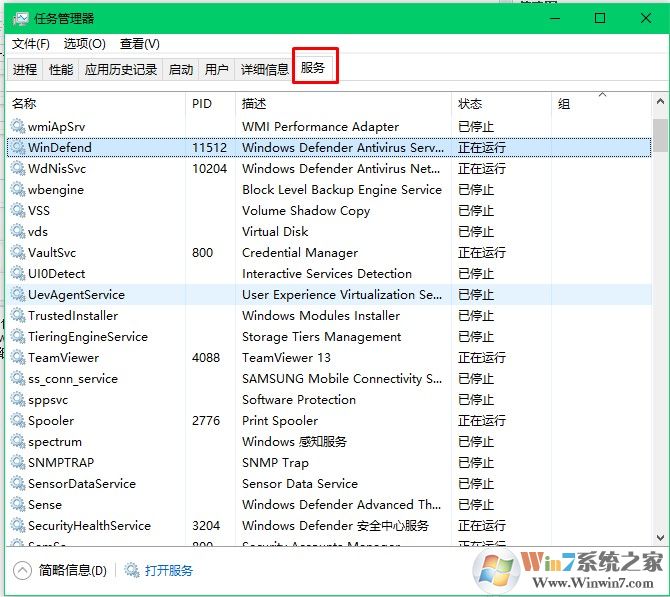The width and height of the screenshot is (670, 597).
Task: Click the 打开服务 link
Action: (x=169, y=570)
